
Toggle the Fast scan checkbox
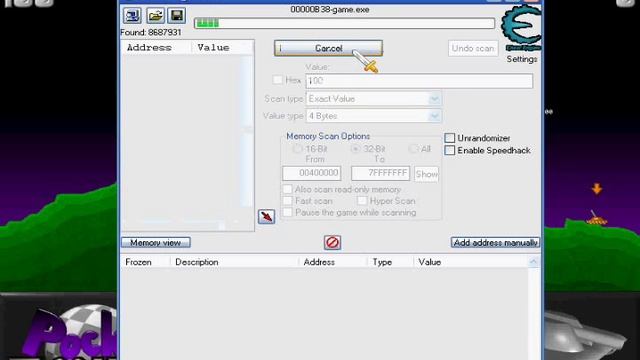(287, 201)
